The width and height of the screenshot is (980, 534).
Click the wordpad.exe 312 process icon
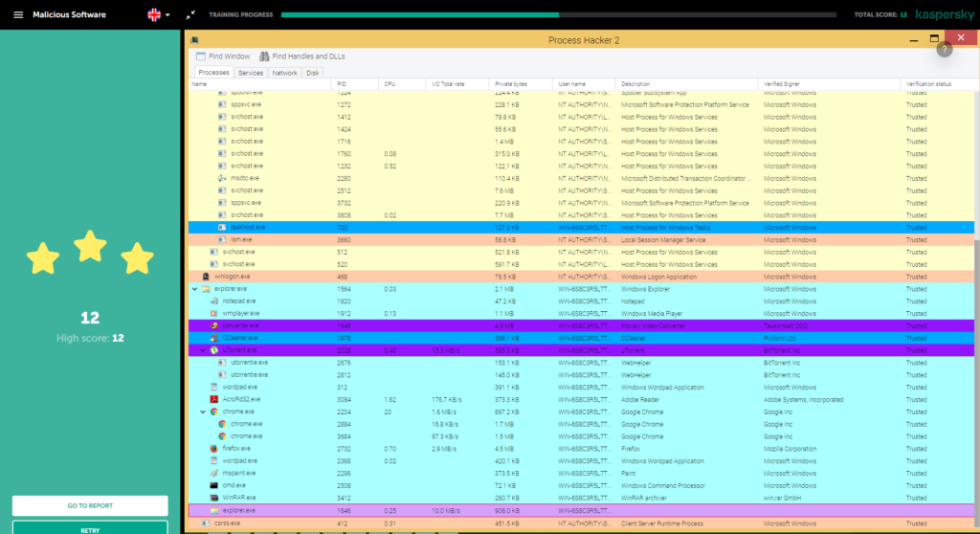pyautogui.click(x=213, y=387)
